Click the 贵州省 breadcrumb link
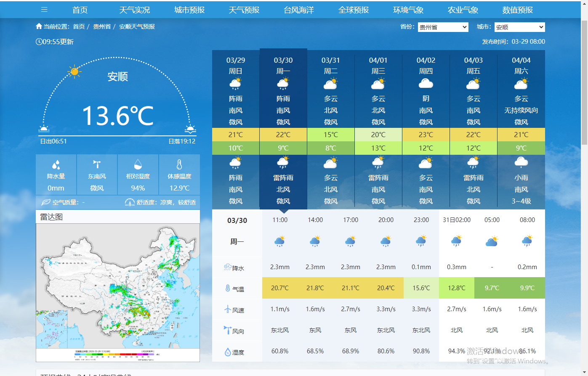 tap(102, 26)
